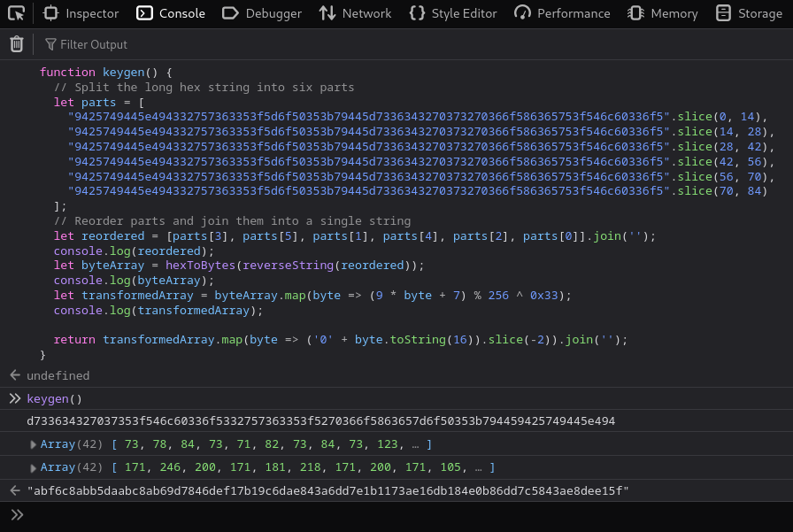This screenshot has height=532, width=793.
Task: Click the element picker icon
Action: (x=16, y=13)
